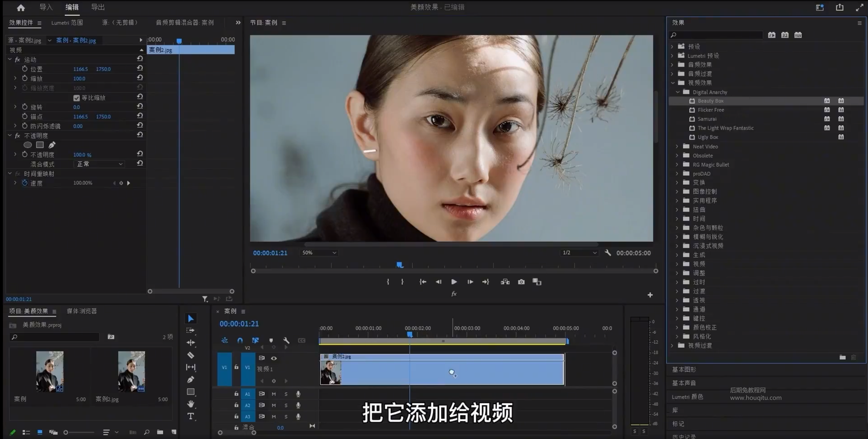Expand the Neat Video effects folder

(x=677, y=147)
